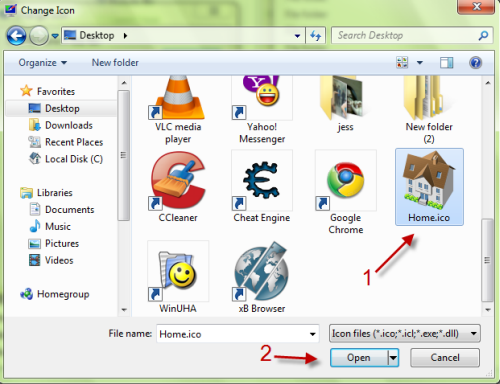Open the File name history dropdown
This screenshot has height=384, width=500.
click(312, 334)
